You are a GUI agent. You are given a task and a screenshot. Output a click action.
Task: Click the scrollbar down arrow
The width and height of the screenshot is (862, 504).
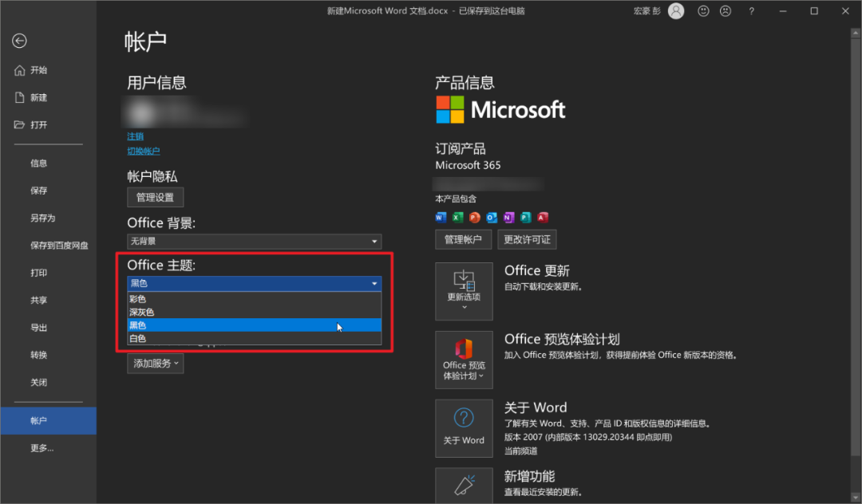(x=856, y=498)
